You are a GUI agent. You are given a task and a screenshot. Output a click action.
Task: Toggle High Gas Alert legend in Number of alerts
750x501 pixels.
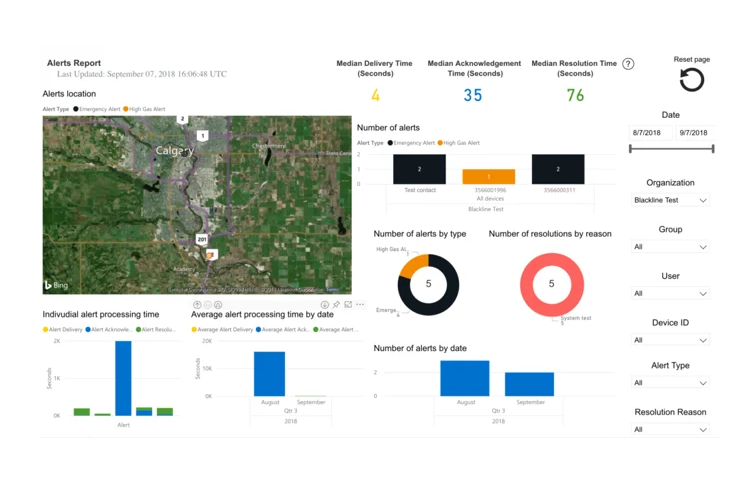pos(459,143)
